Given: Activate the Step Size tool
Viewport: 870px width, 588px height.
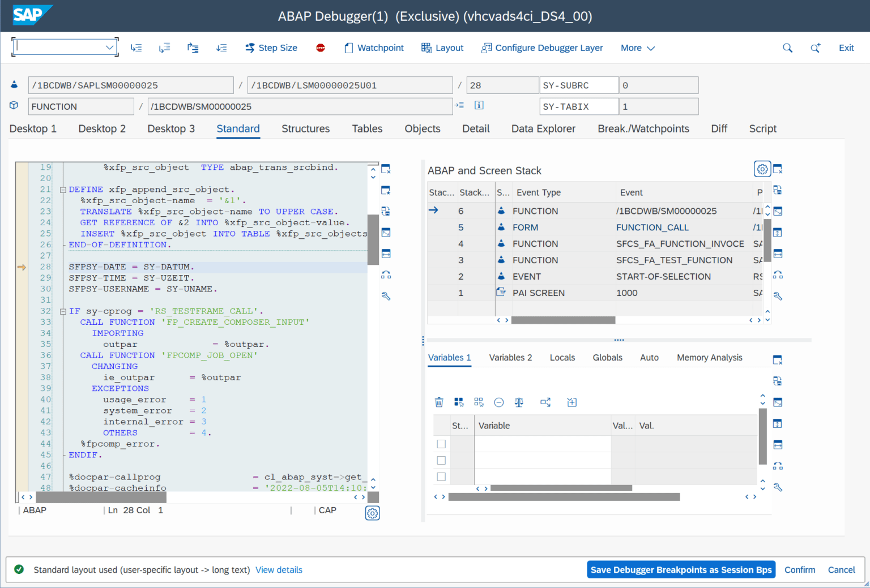Looking at the screenshot, I should 271,48.
